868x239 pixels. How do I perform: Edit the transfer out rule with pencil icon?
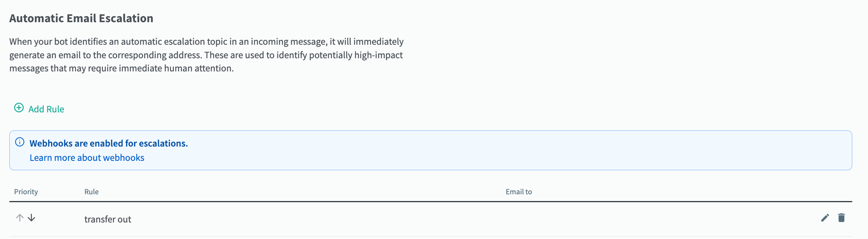tap(825, 218)
